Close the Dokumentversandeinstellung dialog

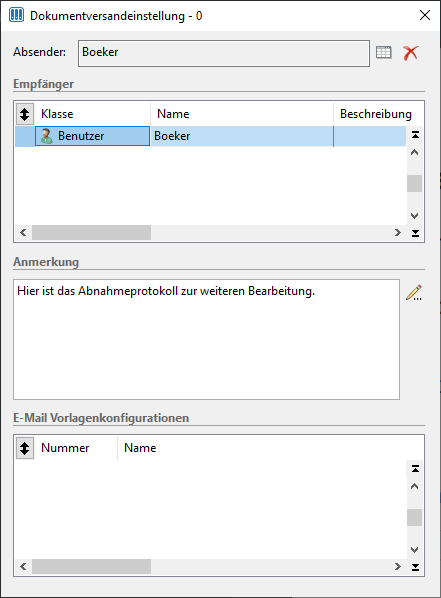click(425, 15)
